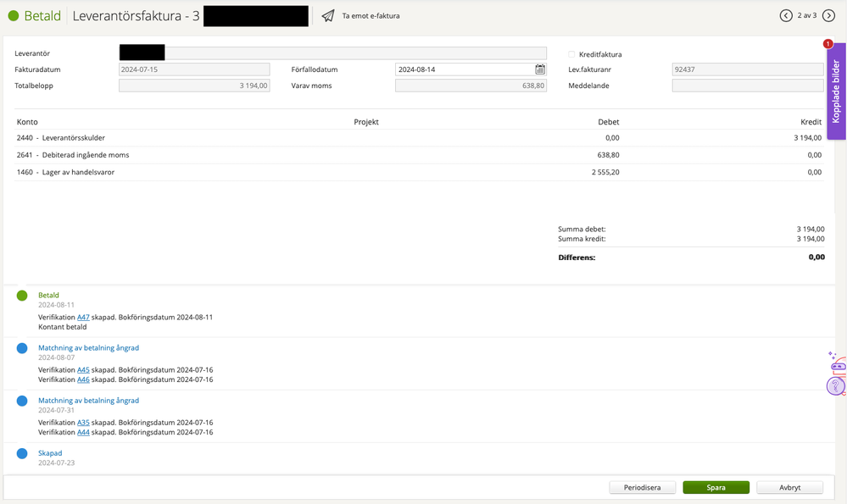
Task: Open verification A35 link
Action: click(x=83, y=423)
